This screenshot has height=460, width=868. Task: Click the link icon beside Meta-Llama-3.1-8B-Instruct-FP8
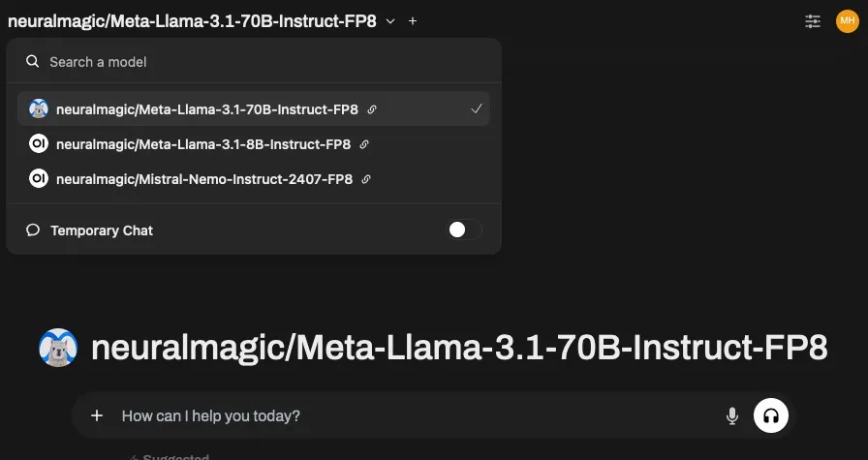364,144
